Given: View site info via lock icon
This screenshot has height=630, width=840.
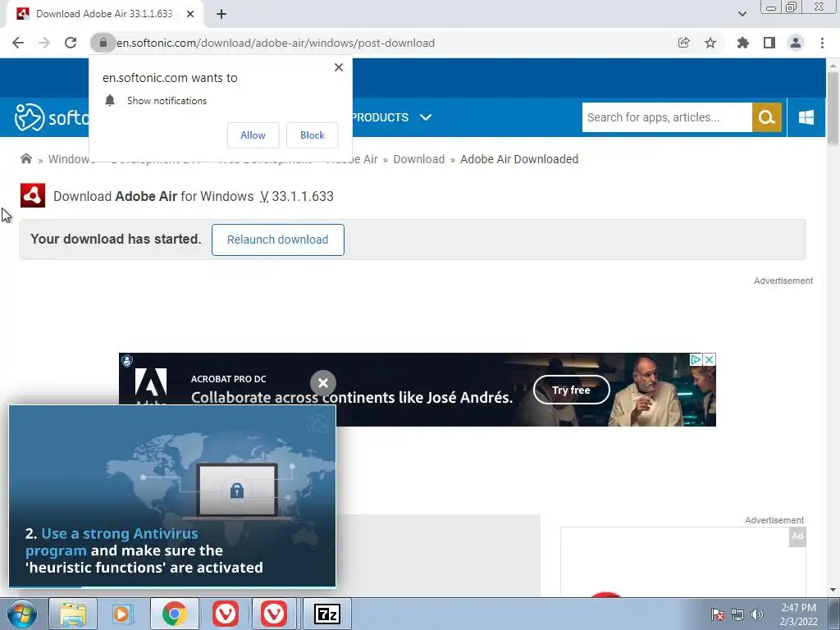Looking at the screenshot, I should coord(103,43).
